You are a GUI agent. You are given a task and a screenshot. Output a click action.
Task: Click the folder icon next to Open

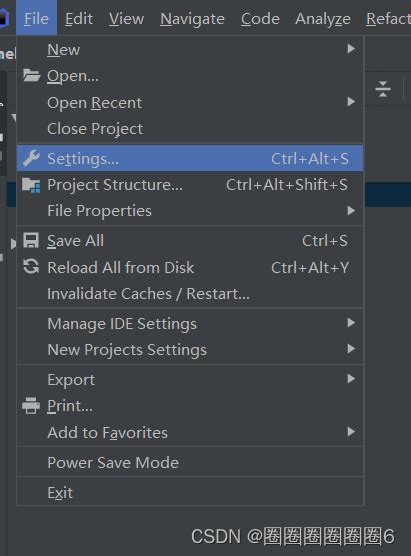(x=32, y=75)
